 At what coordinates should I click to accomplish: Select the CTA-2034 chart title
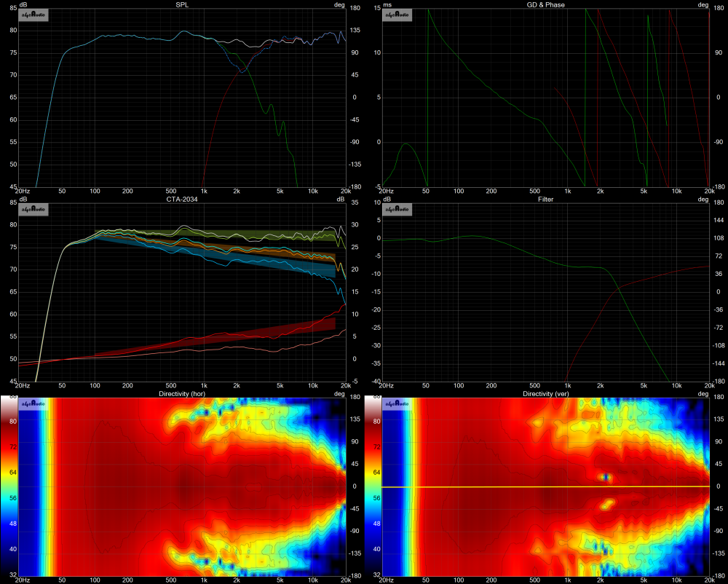click(x=181, y=199)
